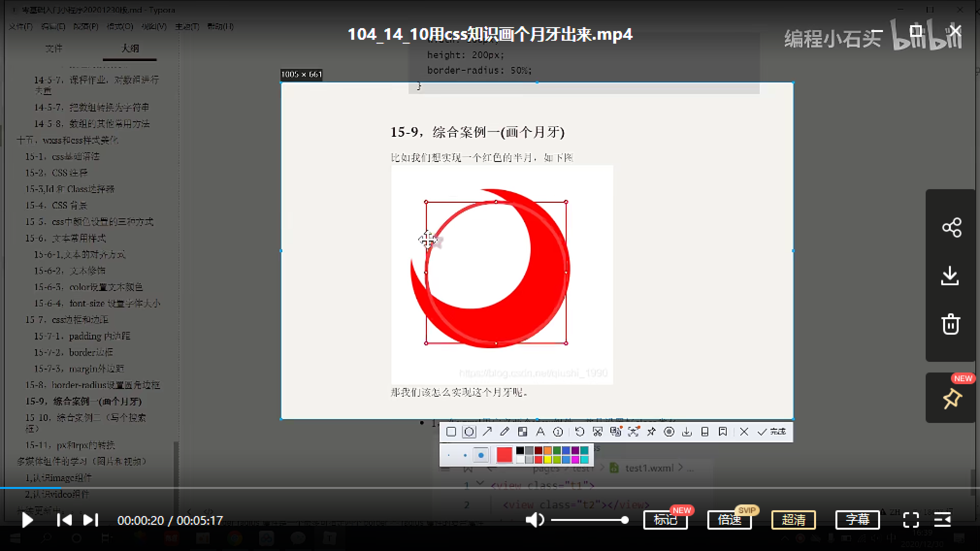Click the trash delete icon on the right panel
Image resolution: width=980 pixels, height=551 pixels.
(951, 324)
